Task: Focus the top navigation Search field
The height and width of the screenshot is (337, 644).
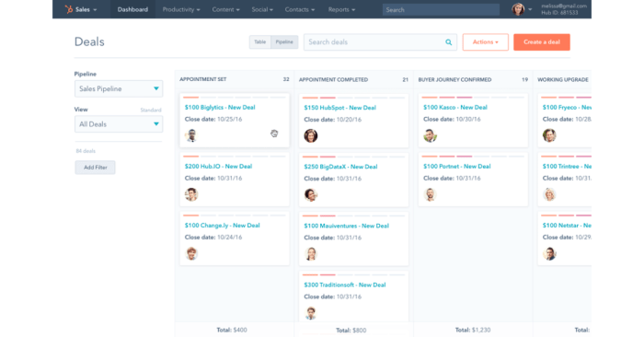Action: pos(441,9)
